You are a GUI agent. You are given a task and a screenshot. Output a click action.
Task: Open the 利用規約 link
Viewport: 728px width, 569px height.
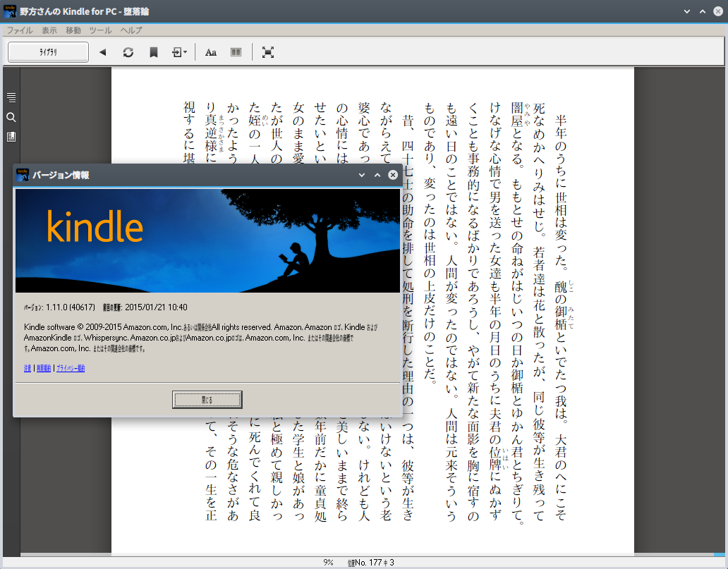pyautogui.click(x=44, y=368)
